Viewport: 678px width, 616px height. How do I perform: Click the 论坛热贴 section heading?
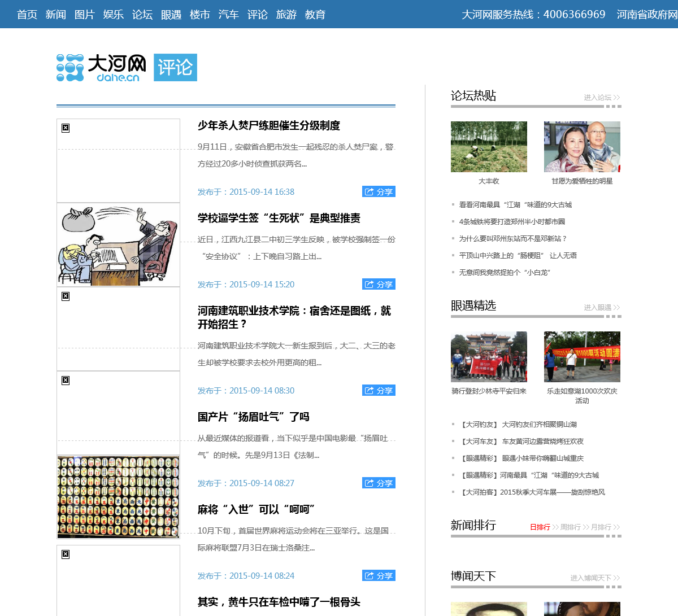tap(473, 96)
